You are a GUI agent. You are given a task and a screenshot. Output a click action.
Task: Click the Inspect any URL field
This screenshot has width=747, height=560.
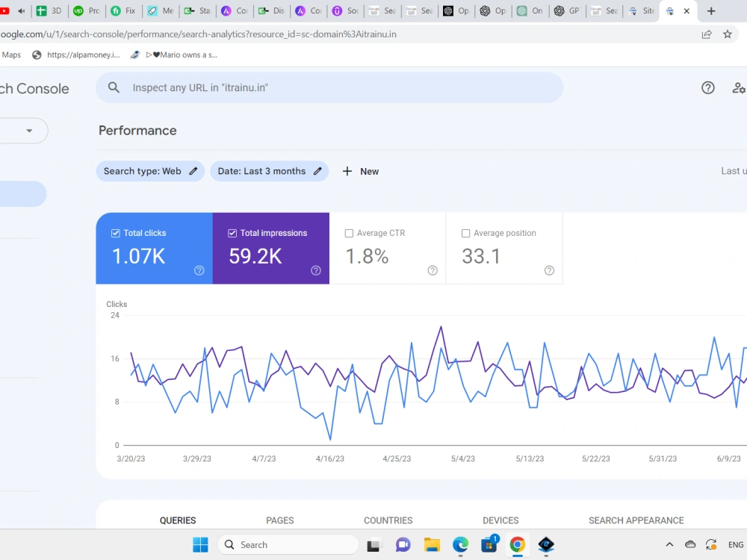pyautogui.click(x=329, y=87)
